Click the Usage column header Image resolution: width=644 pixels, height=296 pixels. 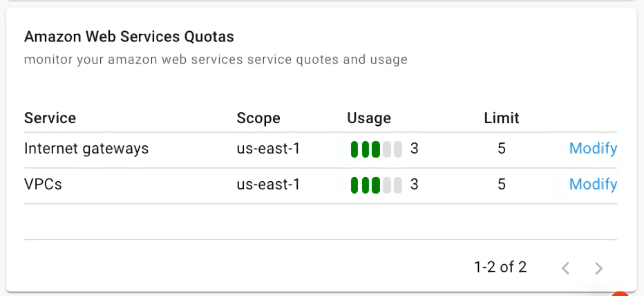pos(369,118)
